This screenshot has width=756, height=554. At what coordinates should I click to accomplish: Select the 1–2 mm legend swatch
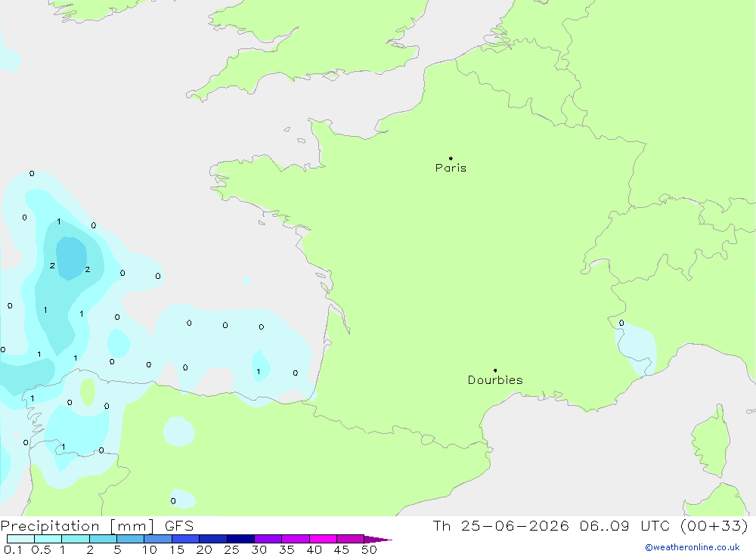[x=76, y=539]
